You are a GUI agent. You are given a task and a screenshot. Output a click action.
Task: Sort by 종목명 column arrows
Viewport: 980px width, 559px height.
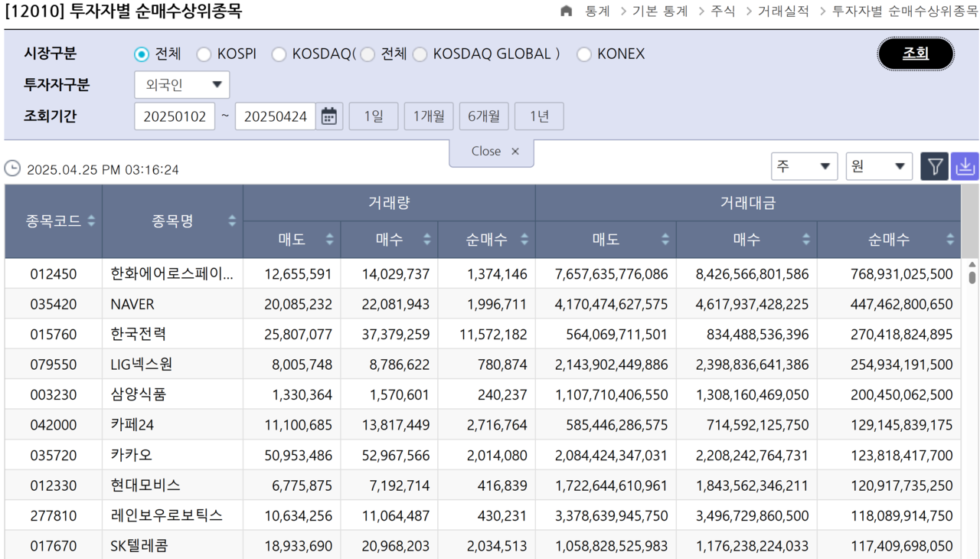point(232,221)
